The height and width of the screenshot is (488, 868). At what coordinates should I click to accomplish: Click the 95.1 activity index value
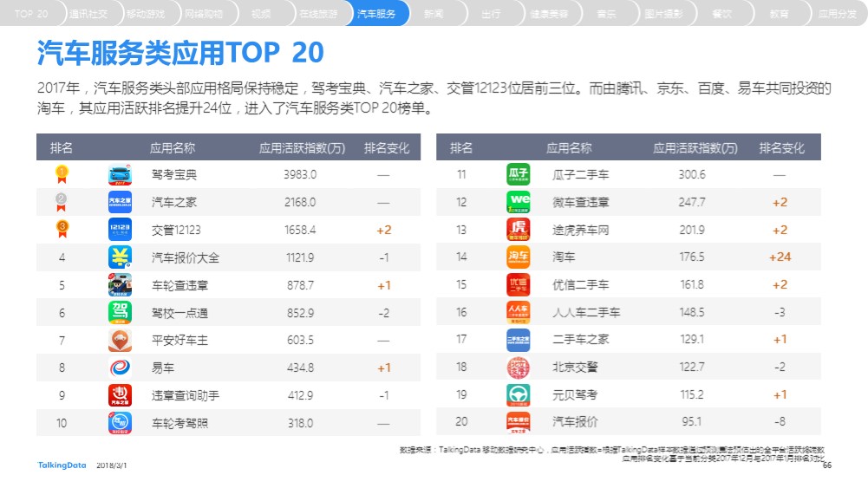[x=692, y=421]
